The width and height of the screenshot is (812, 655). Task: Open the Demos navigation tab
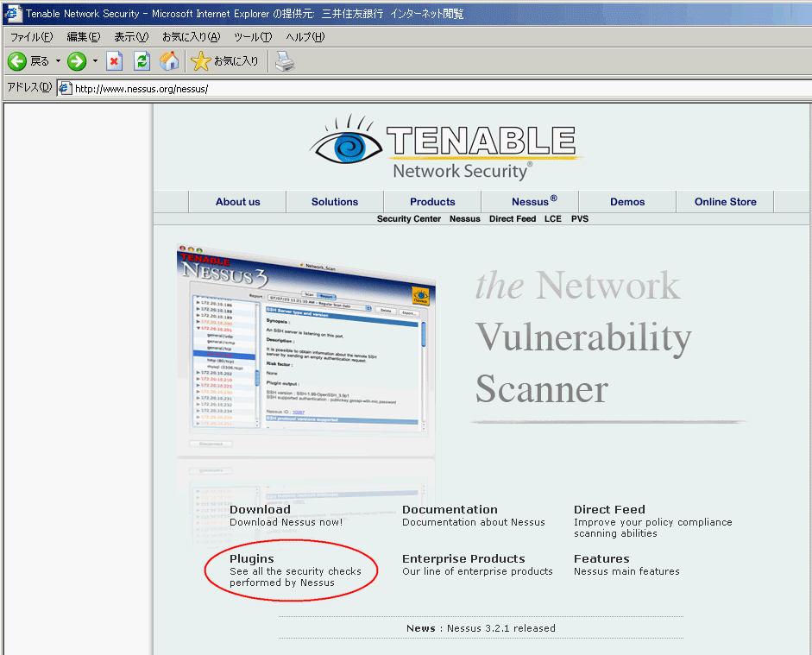627,202
